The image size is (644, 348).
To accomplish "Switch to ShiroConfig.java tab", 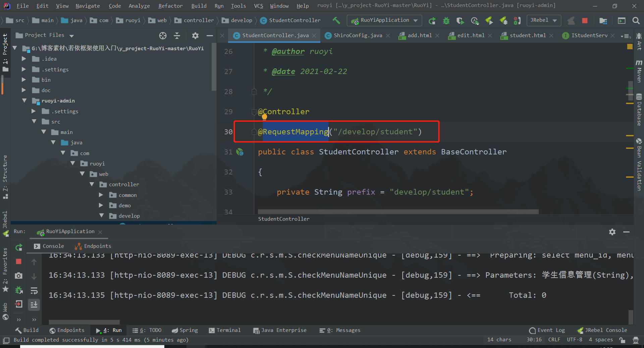I will (358, 36).
